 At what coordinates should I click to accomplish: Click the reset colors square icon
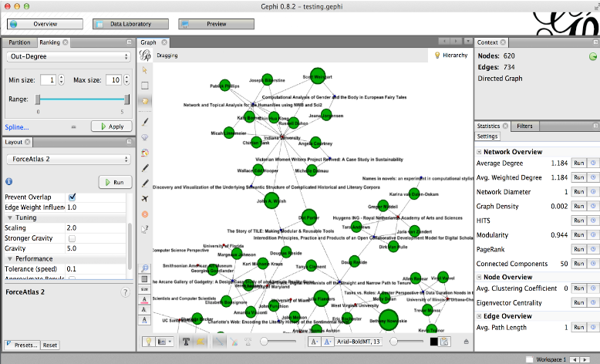(x=145, y=279)
